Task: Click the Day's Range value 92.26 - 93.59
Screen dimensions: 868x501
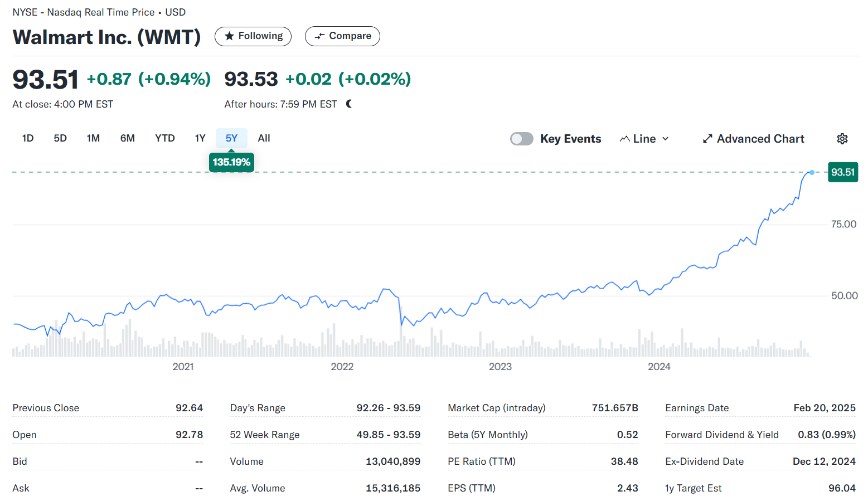Action: [x=389, y=408]
